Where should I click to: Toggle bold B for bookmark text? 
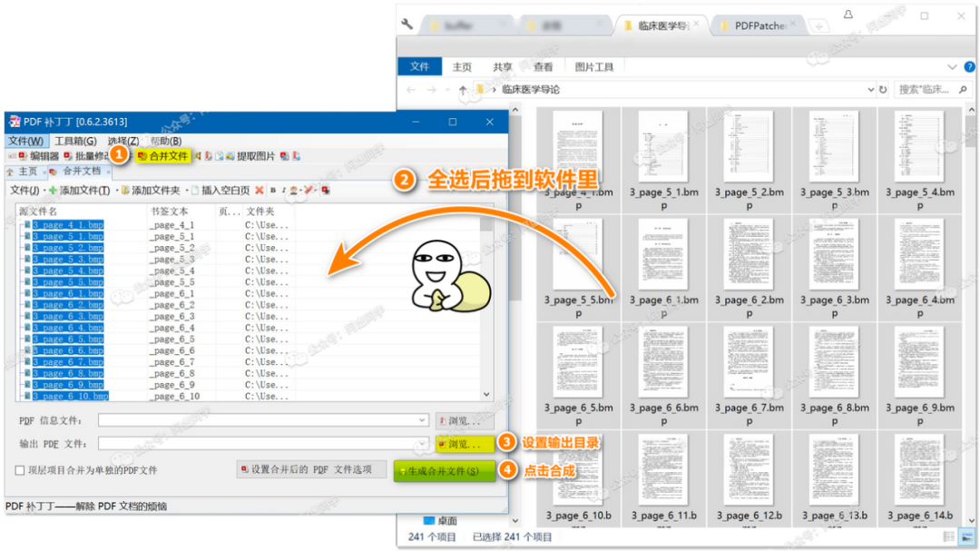tap(272, 190)
